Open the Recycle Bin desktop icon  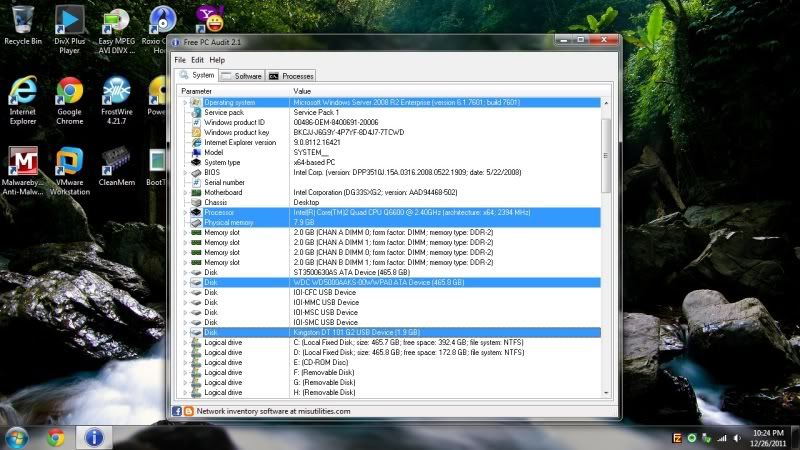(x=22, y=26)
